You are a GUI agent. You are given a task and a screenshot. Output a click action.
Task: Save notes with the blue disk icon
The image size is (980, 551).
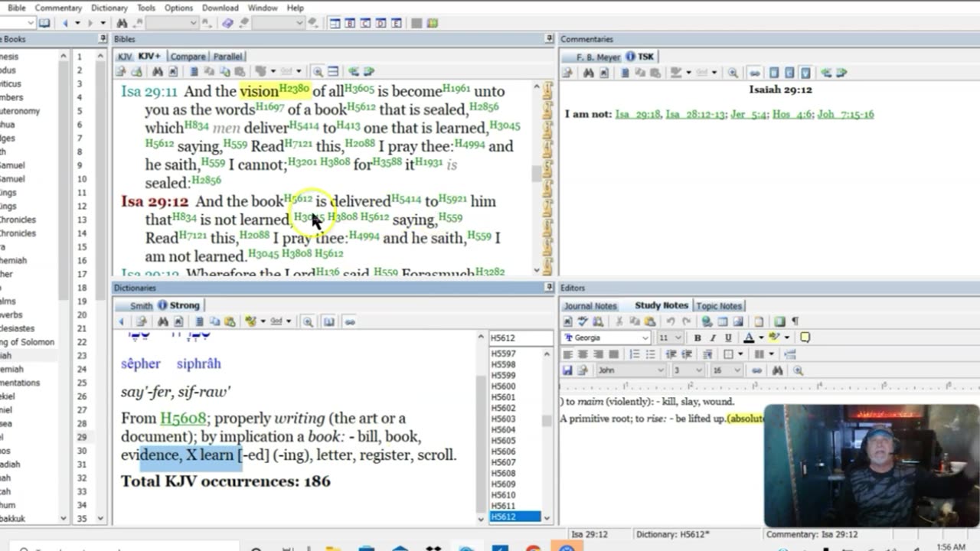pyautogui.click(x=568, y=370)
